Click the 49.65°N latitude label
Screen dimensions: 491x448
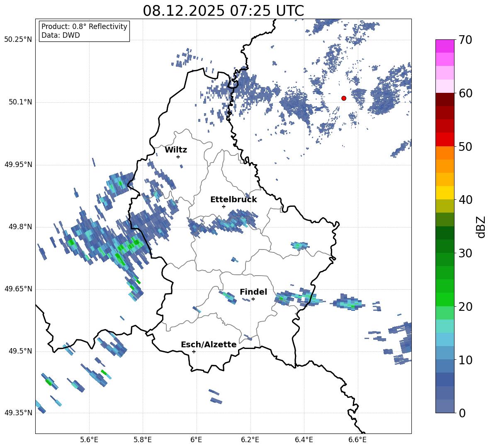18,289
